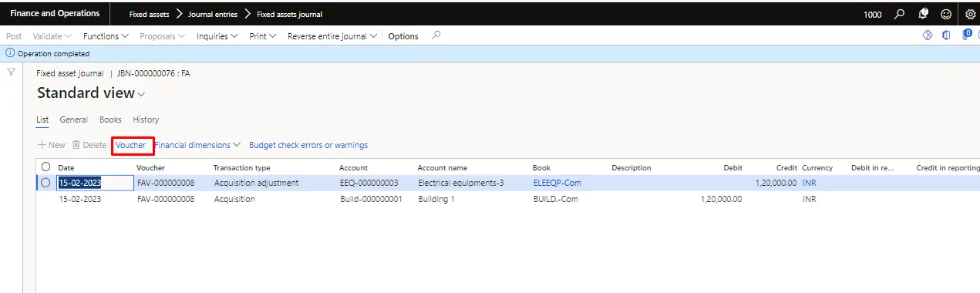Image resolution: width=980 pixels, height=293 pixels.
Task: Go to Journal entries breadcrumb
Action: [x=213, y=14]
